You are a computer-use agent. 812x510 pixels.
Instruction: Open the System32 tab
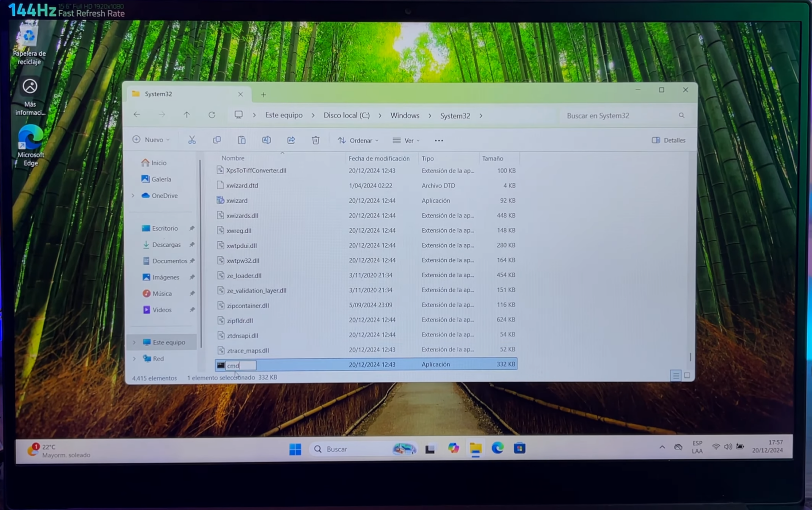tap(159, 94)
